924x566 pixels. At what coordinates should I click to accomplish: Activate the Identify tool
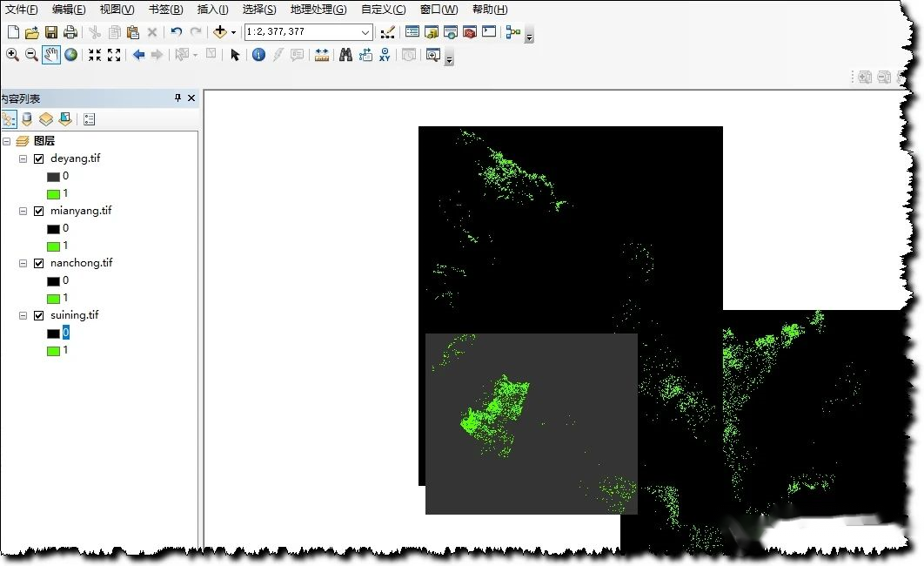(x=258, y=54)
